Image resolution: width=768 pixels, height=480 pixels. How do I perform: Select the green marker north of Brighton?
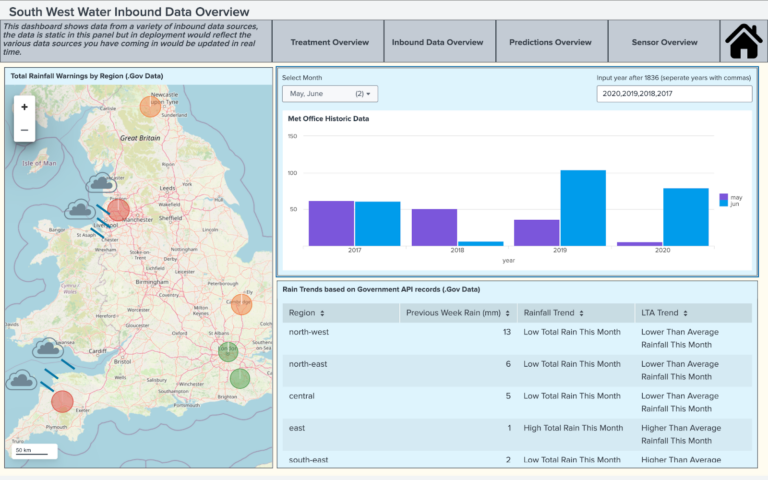pyautogui.click(x=240, y=378)
